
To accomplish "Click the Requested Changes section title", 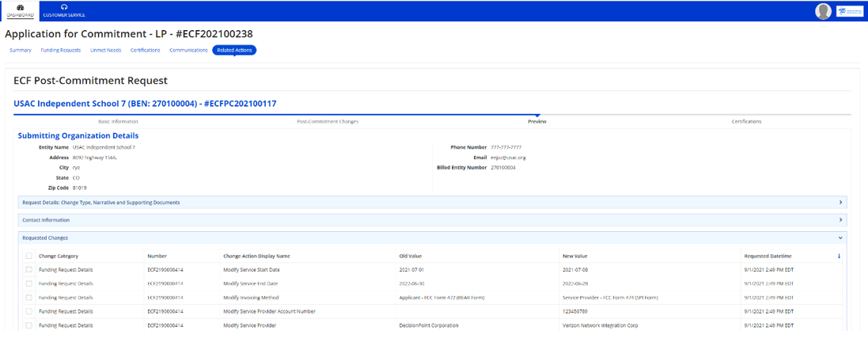I will [45, 237].
